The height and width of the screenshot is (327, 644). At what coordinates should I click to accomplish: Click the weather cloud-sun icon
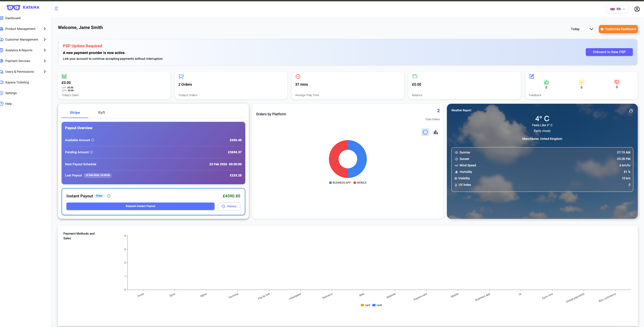coord(631,110)
